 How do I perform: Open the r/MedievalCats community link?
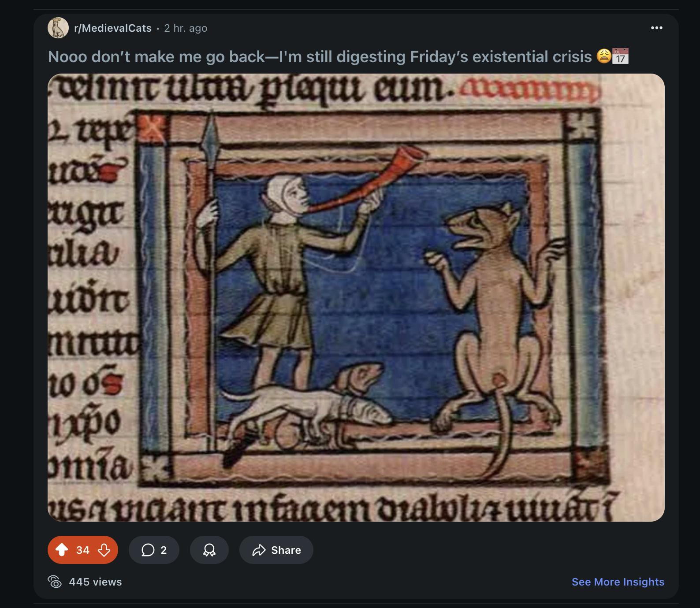[113, 28]
